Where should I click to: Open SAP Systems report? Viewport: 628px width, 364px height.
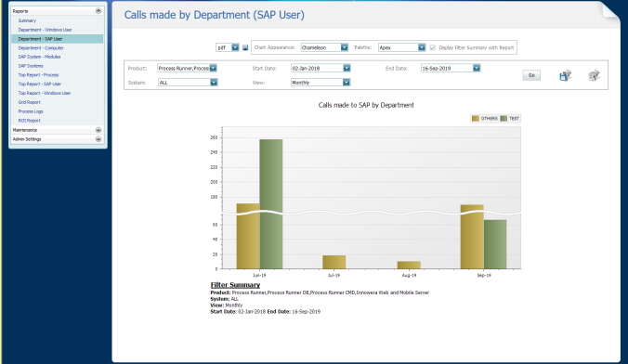[31, 66]
